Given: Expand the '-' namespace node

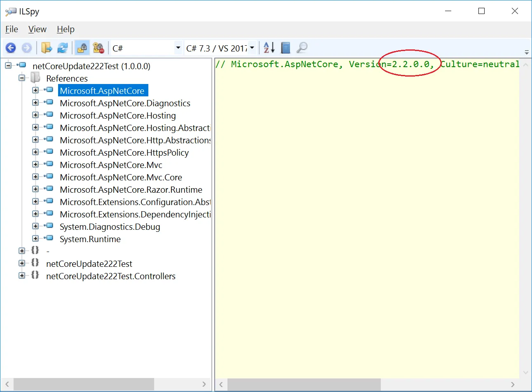Looking at the screenshot, I should click(22, 251).
